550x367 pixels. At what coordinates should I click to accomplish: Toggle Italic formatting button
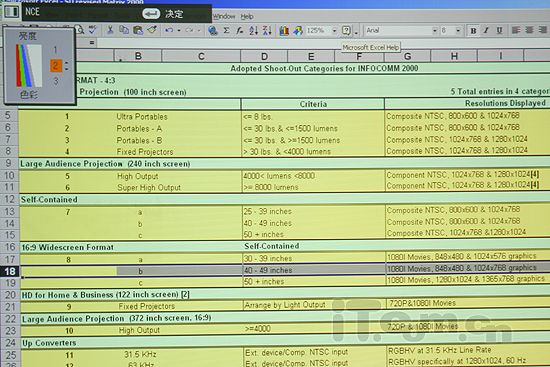(x=486, y=31)
